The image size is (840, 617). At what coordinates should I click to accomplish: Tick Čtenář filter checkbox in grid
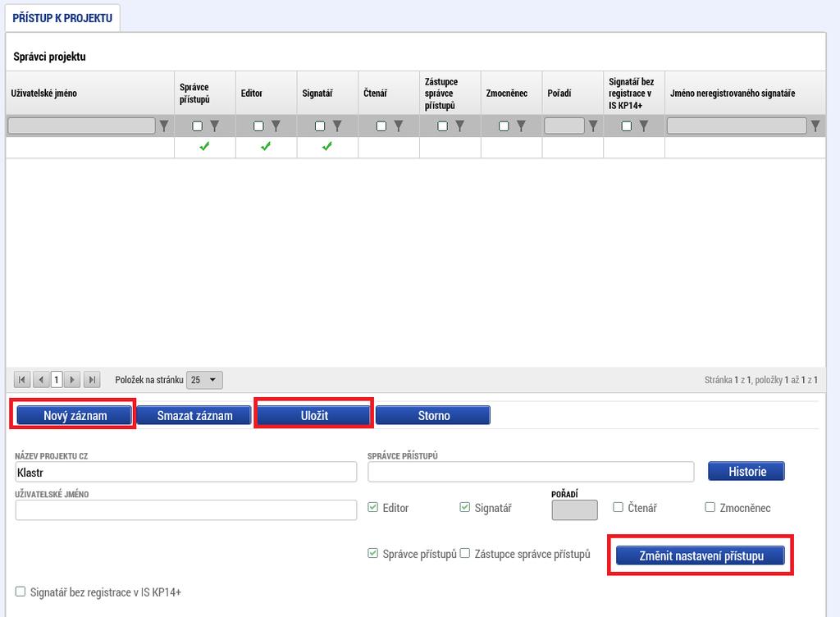pyautogui.click(x=381, y=126)
